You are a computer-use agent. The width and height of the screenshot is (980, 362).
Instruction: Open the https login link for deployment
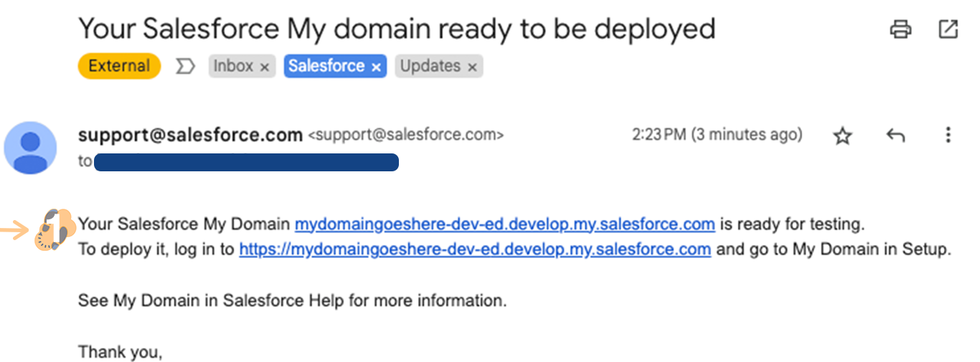474,249
